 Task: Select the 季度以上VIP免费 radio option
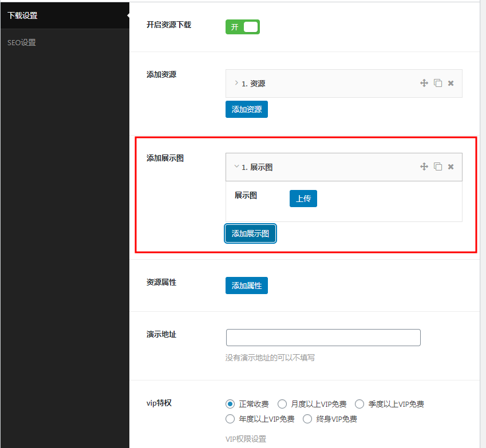tap(359, 404)
